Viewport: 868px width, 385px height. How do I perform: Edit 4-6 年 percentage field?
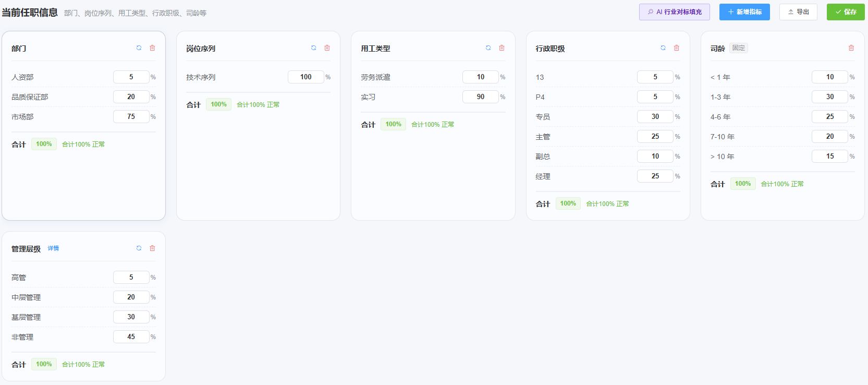830,117
